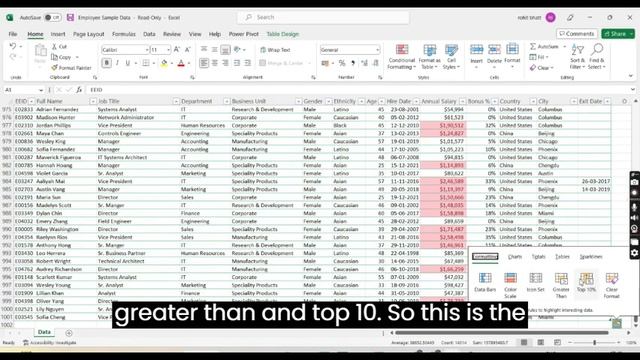The height and width of the screenshot is (360, 640).
Task: Click the Comments button
Action: click(577, 34)
